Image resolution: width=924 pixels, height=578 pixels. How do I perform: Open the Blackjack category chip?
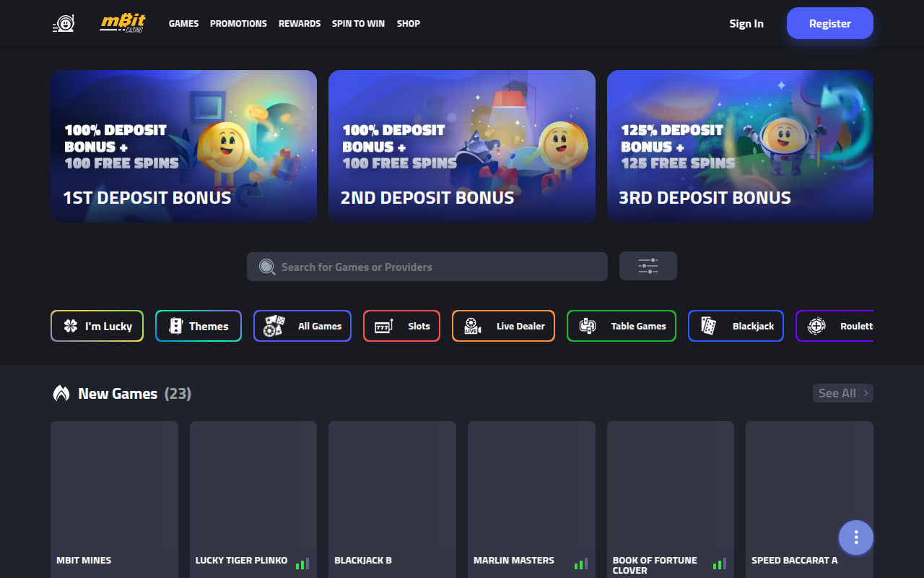[x=736, y=326]
